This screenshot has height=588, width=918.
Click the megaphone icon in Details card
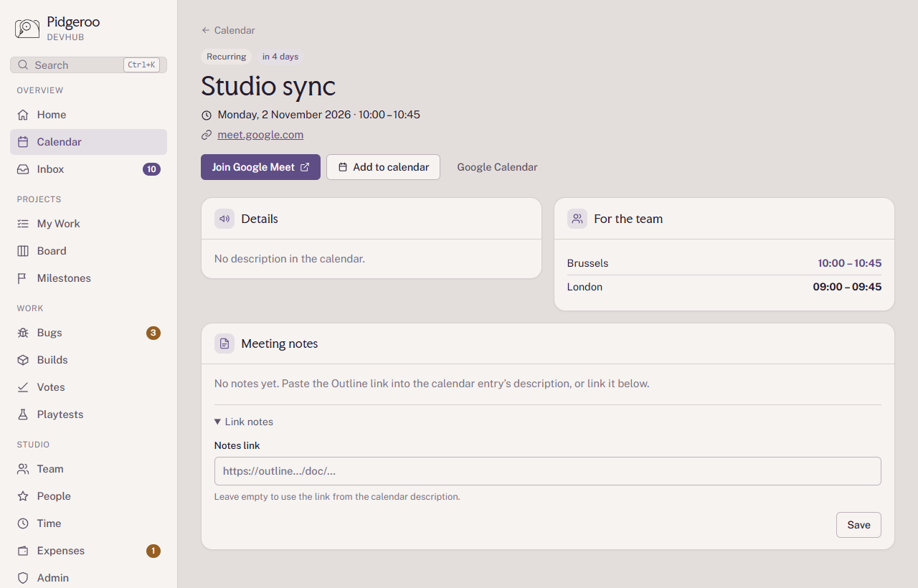[224, 219]
